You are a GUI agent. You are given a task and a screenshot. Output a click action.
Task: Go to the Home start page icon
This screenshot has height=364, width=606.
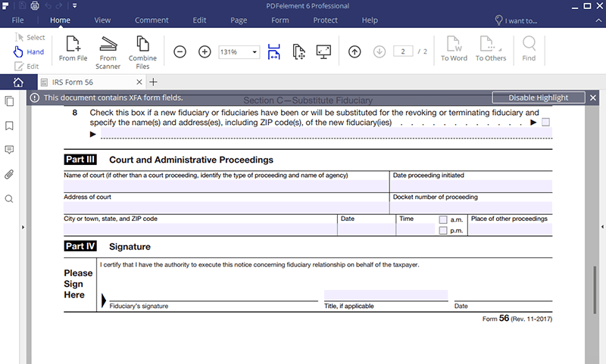coord(18,82)
